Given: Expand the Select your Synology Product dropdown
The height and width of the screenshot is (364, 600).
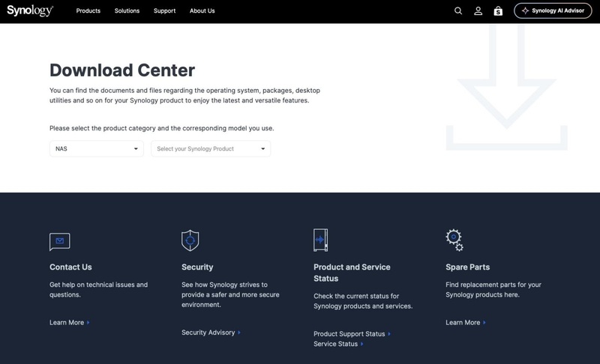Looking at the screenshot, I should pyautogui.click(x=211, y=149).
